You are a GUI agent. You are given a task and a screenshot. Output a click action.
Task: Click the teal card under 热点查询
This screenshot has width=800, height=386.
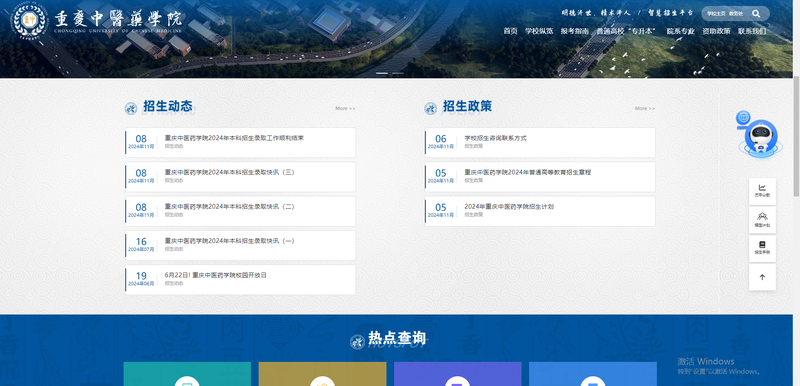[x=187, y=374]
